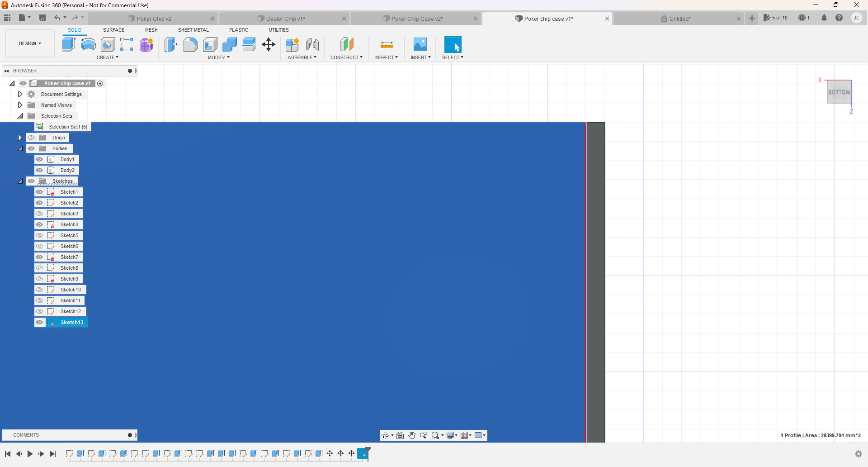This screenshot has width=868, height=467.
Task: Open the Dealer Chip v1 document tab
Action: pos(285,19)
